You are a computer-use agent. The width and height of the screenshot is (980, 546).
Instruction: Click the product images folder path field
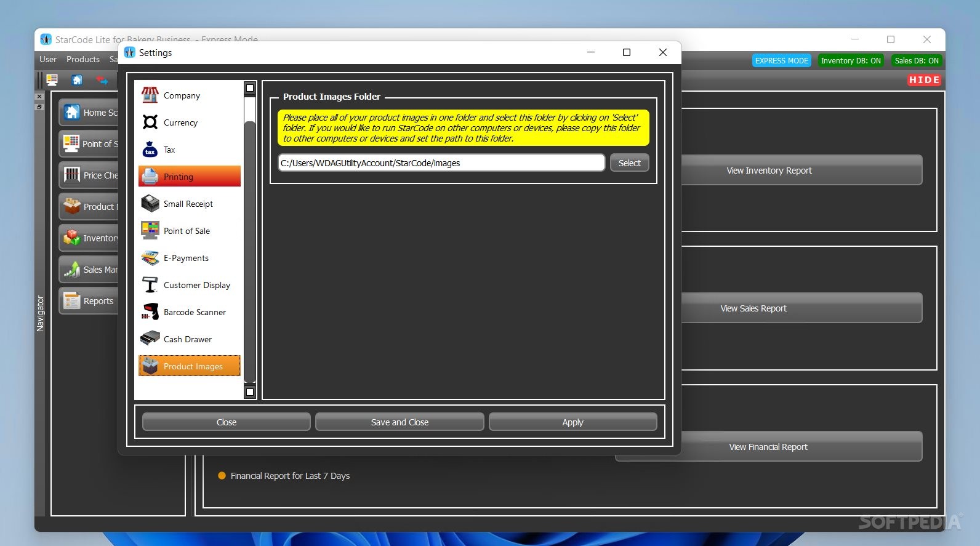click(441, 163)
